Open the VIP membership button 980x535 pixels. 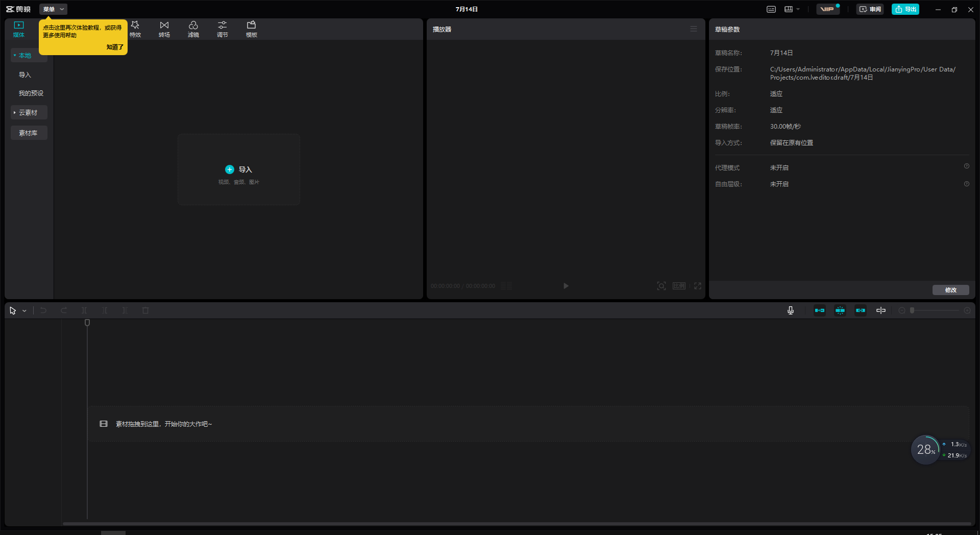[x=828, y=9]
